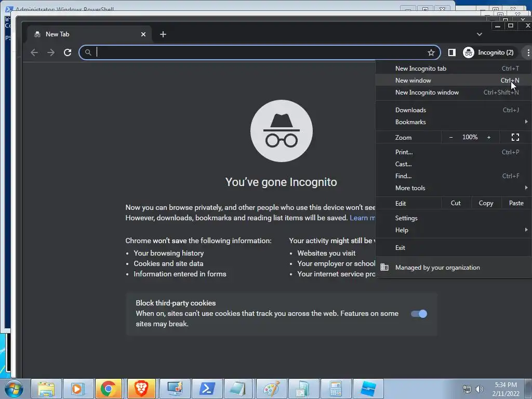Viewport: 532px width, 399px height.
Task: Expand the Help submenu
Action: 454,230
